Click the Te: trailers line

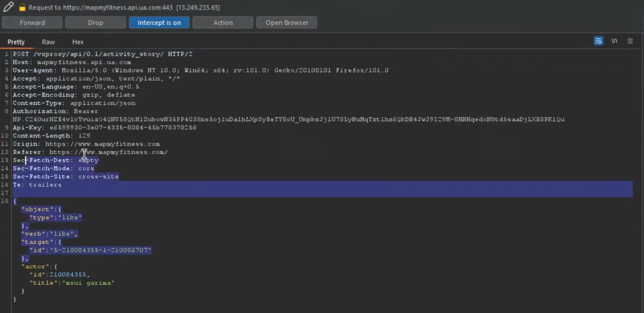tap(37, 185)
